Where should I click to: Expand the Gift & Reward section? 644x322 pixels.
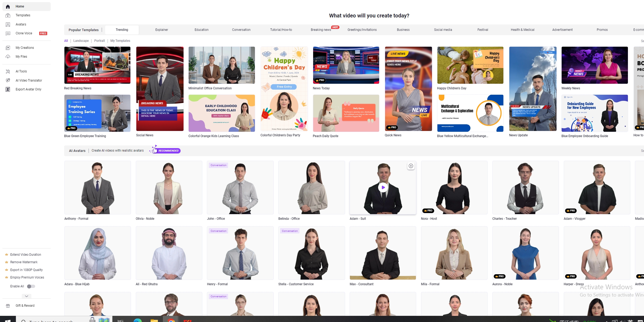[25, 306]
